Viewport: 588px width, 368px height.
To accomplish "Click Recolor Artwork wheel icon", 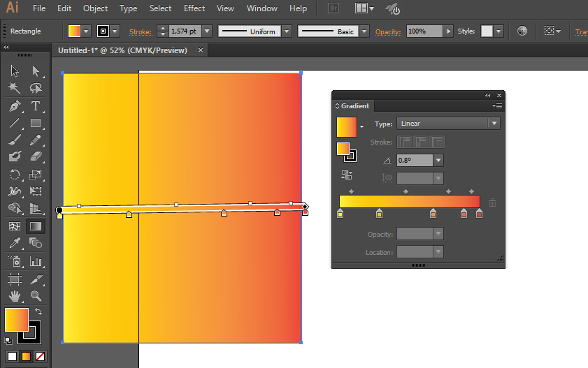I will point(522,31).
